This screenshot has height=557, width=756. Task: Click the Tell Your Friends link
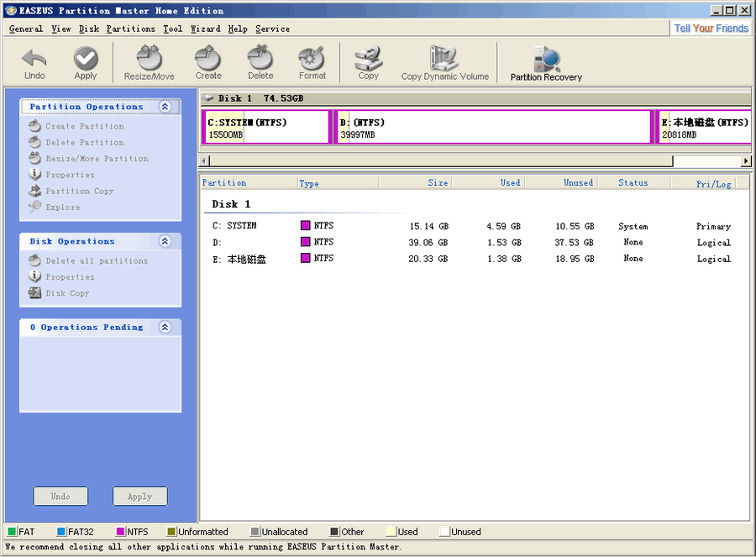click(711, 28)
